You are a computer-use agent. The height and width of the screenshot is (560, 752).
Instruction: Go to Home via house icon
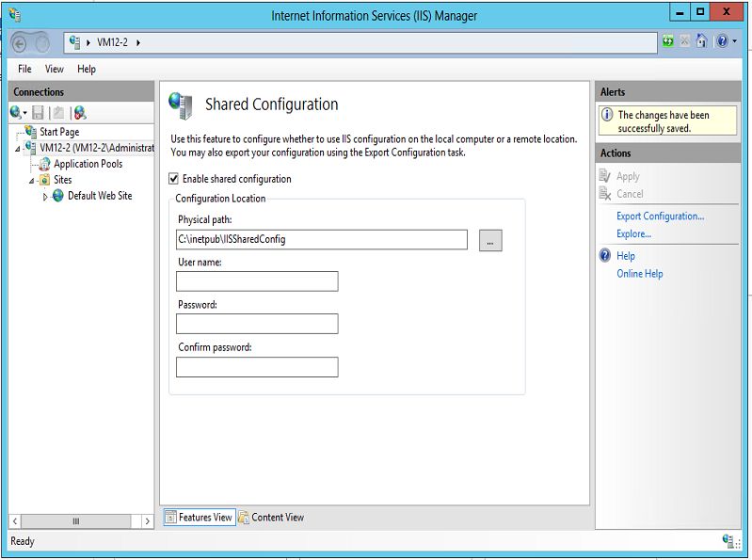pos(701,41)
